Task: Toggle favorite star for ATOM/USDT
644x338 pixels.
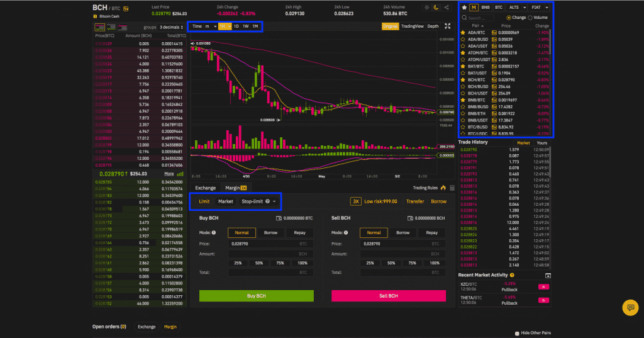Action: point(463,60)
